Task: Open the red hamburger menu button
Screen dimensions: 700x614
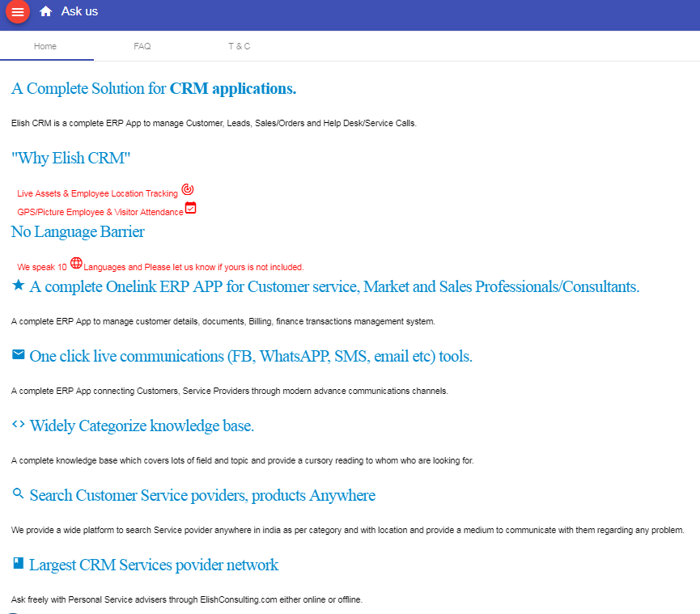Action: click(x=18, y=11)
